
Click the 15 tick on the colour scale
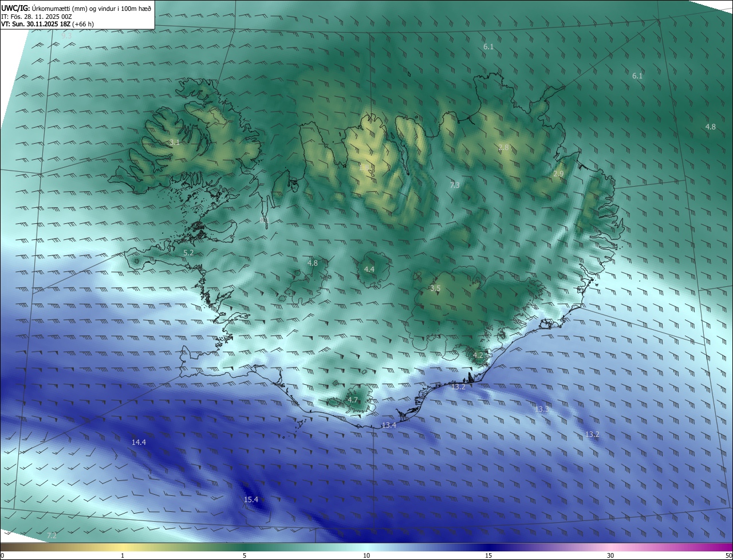click(x=488, y=555)
